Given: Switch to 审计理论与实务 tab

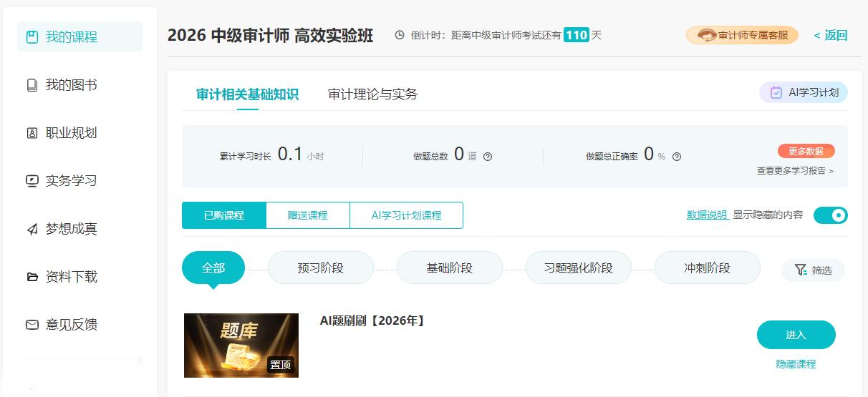Looking at the screenshot, I should point(372,94).
